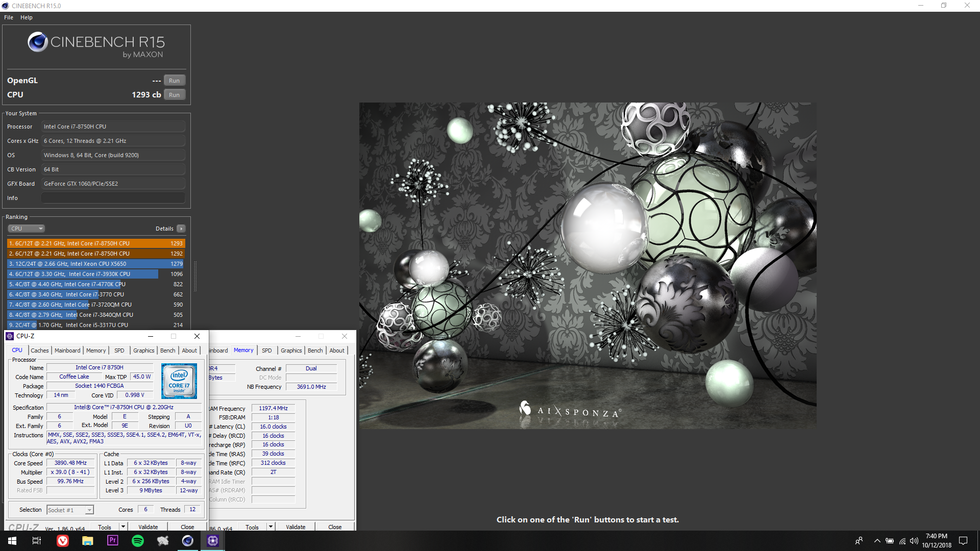Click Close button in rear CPU-Z window

click(335, 527)
